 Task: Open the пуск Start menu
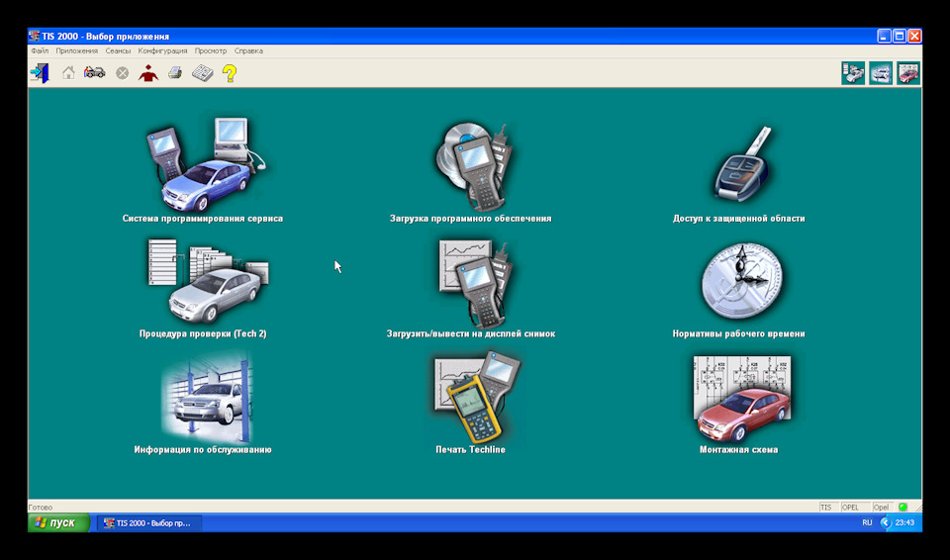(58, 522)
